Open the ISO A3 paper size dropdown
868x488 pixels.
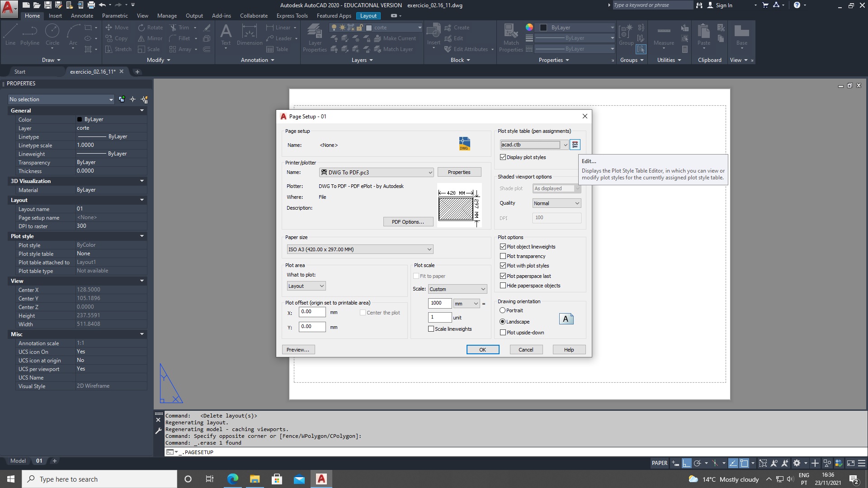[360, 249]
